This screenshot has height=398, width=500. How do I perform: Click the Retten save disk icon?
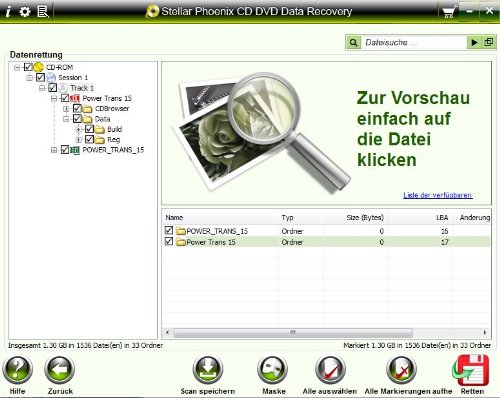point(471,370)
